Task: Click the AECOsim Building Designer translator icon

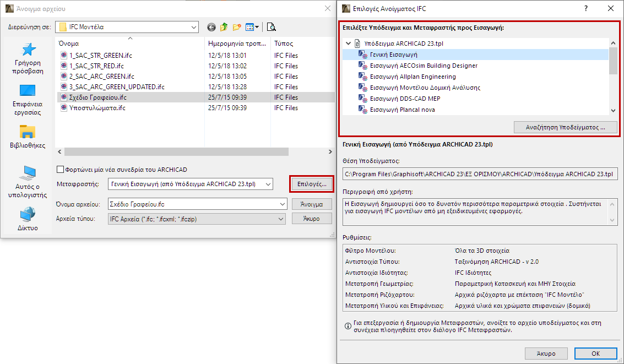Action: click(x=363, y=65)
